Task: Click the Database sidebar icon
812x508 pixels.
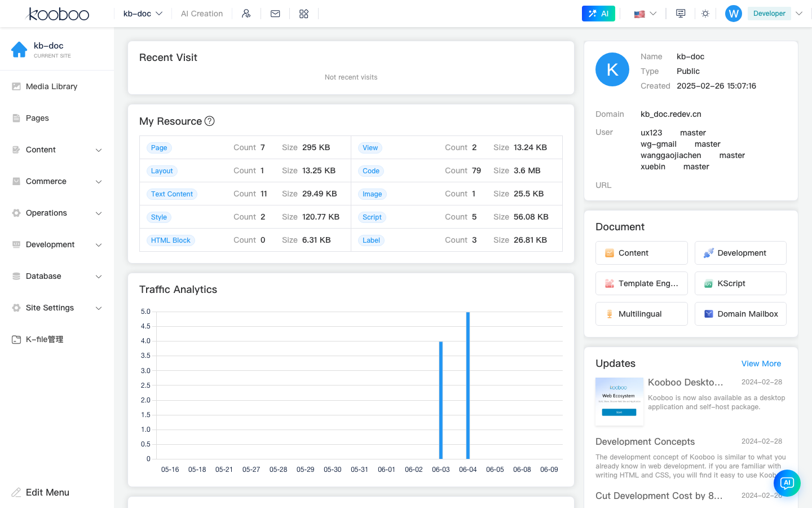Action: click(x=16, y=276)
